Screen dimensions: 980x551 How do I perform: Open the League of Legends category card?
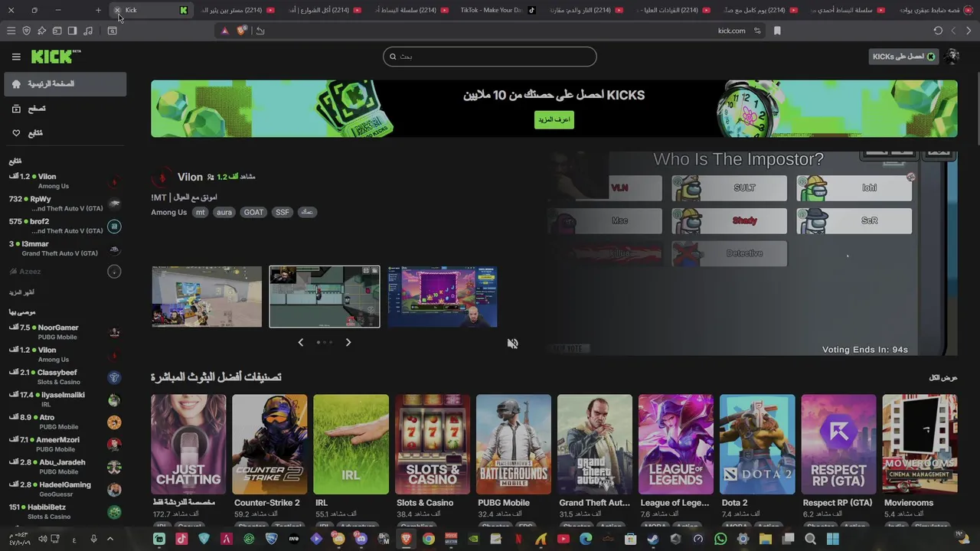tap(675, 445)
